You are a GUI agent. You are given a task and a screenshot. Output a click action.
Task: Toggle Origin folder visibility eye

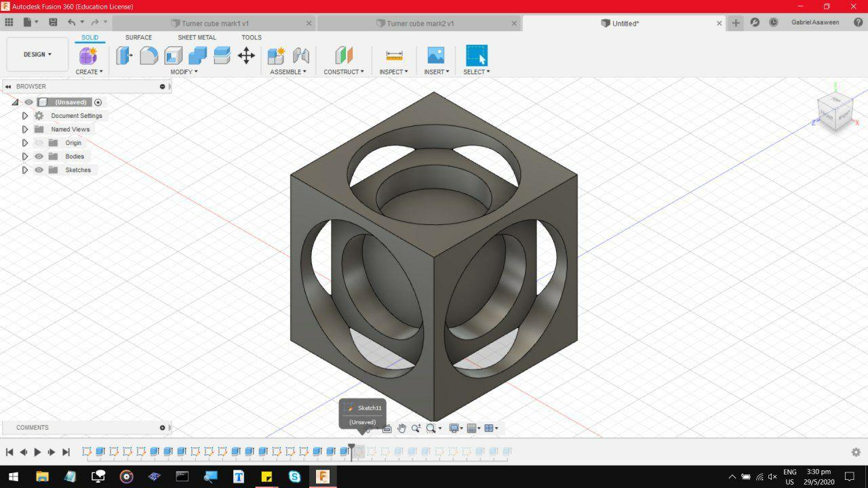pos(39,143)
